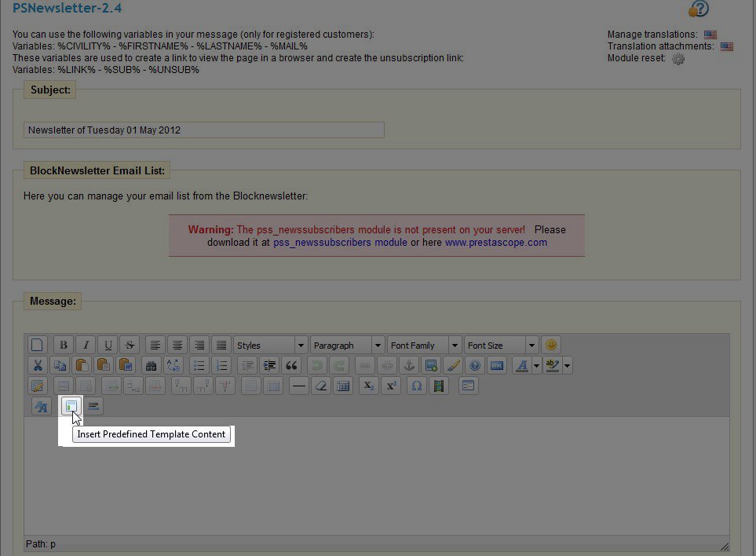Click the blockquote icon
Image resolution: width=756 pixels, height=556 pixels.
pyautogui.click(x=291, y=365)
